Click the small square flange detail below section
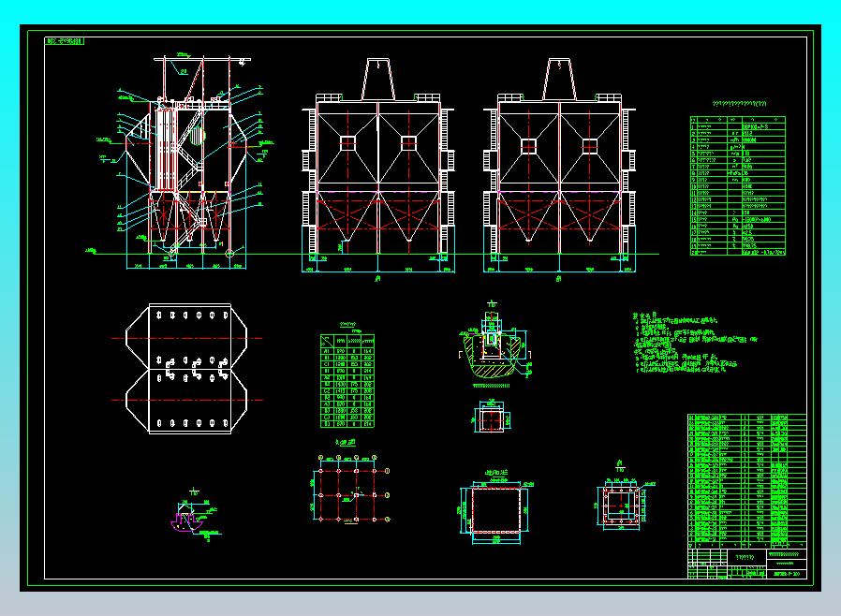Image resolution: width=841 pixels, height=616 pixels. (x=492, y=418)
